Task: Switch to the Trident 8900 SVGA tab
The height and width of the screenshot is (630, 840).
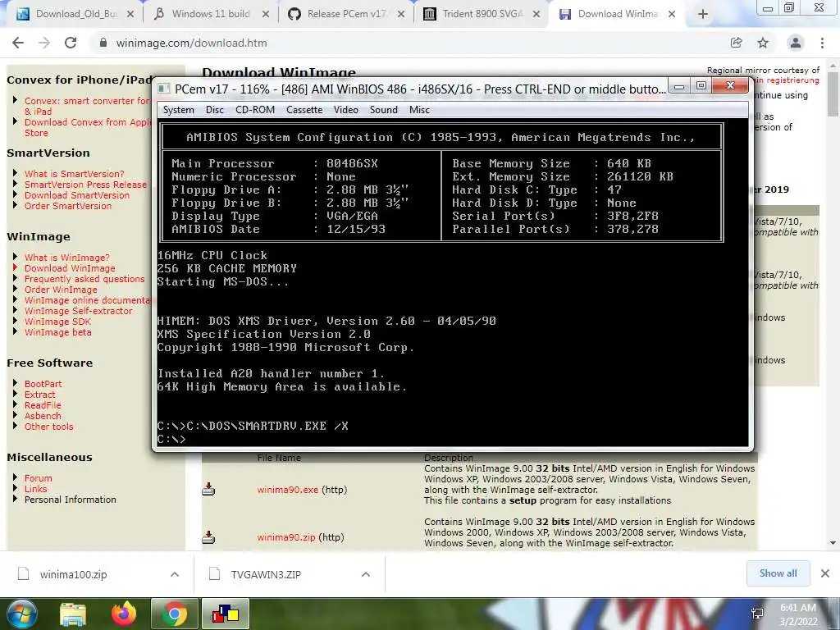Action: pos(482,14)
